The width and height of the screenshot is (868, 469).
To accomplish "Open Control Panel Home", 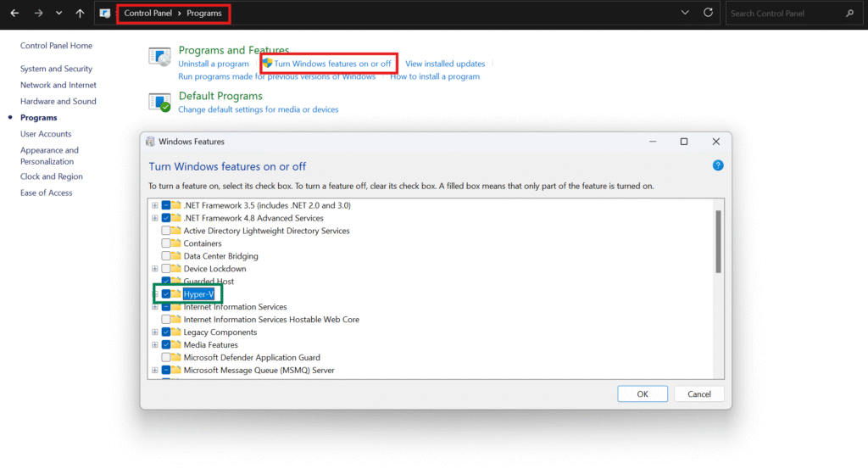I will (56, 46).
